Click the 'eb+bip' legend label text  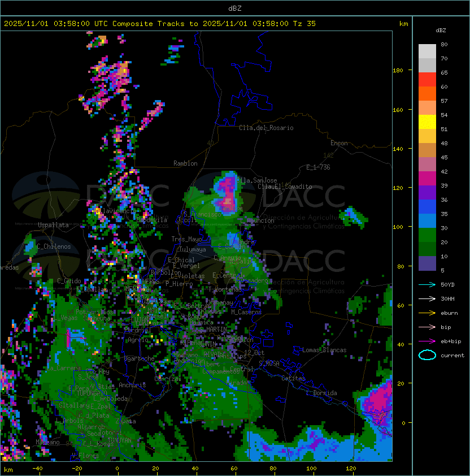point(451,341)
